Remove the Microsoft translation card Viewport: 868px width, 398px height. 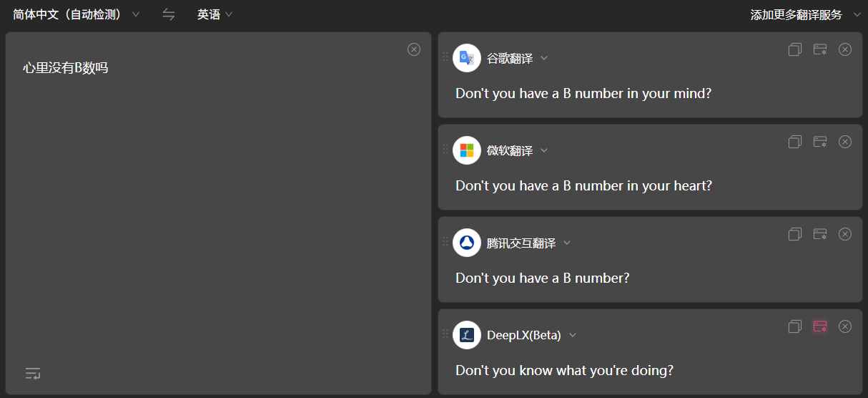(x=845, y=142)
